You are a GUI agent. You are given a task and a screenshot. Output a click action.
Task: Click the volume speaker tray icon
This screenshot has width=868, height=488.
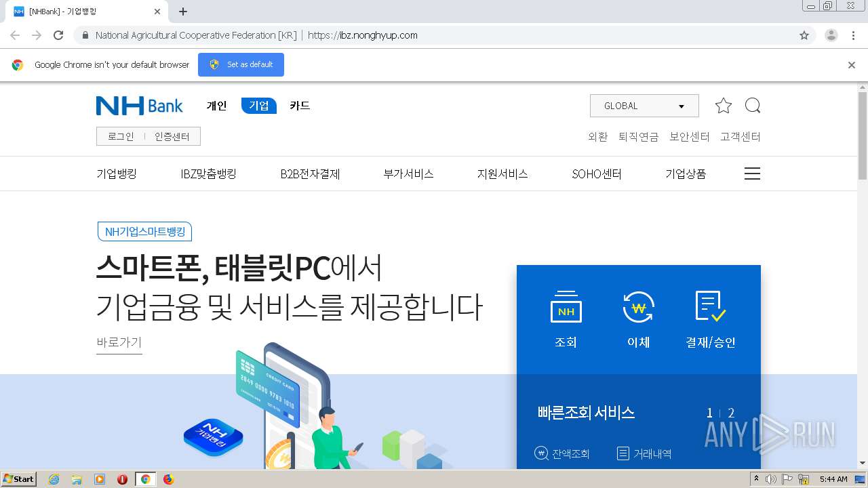pyautogui.click(x=771, y=479)
